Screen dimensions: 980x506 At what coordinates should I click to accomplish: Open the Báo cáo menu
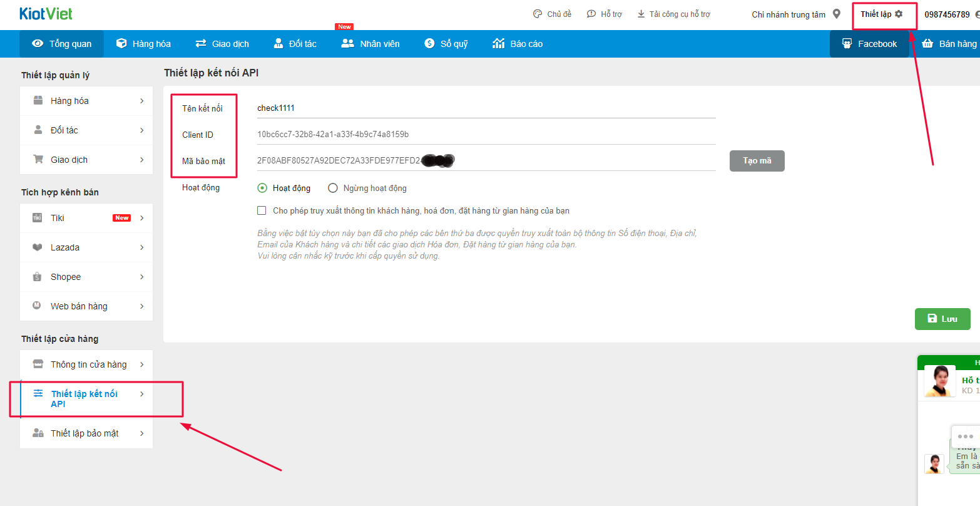pyautogui.click(x=518, y=44)
